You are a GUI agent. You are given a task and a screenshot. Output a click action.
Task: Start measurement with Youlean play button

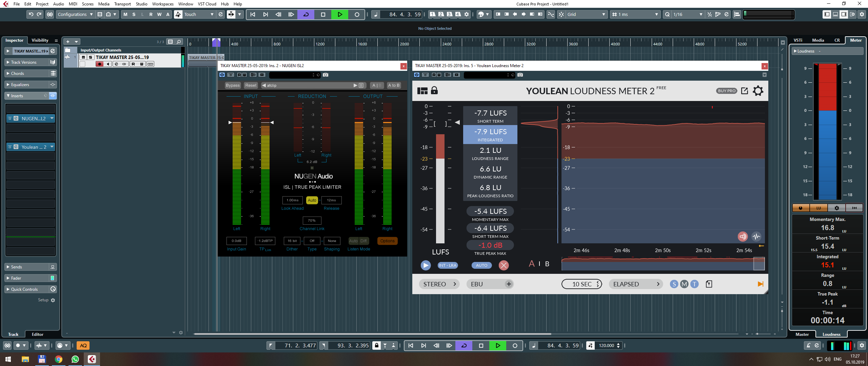[x=426, y=265]
